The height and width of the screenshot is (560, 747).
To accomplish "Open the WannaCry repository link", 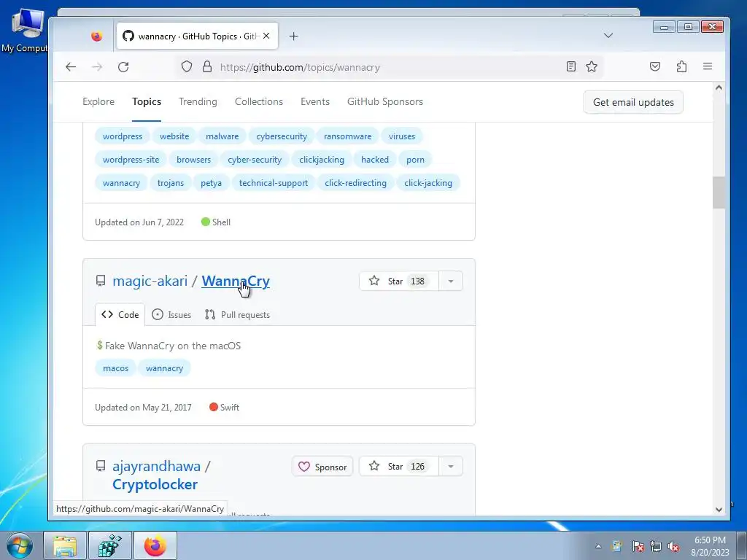I will [x=236, y=281].
